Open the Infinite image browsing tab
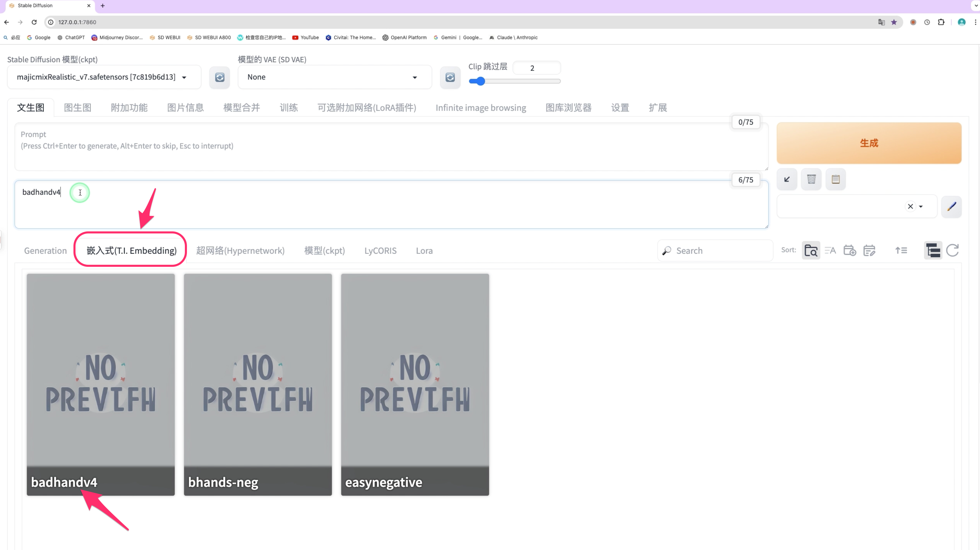980x550 pixels. point(481,108)
